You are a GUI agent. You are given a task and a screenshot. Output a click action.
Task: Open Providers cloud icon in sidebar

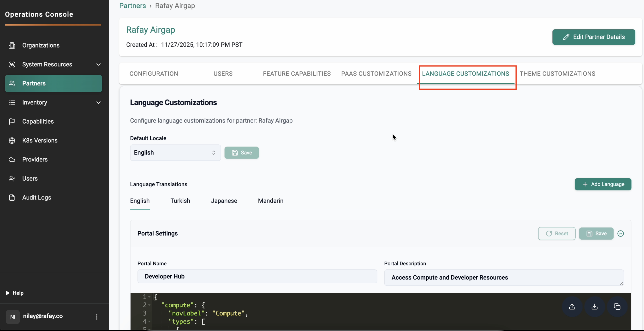[x=12, y=160]
